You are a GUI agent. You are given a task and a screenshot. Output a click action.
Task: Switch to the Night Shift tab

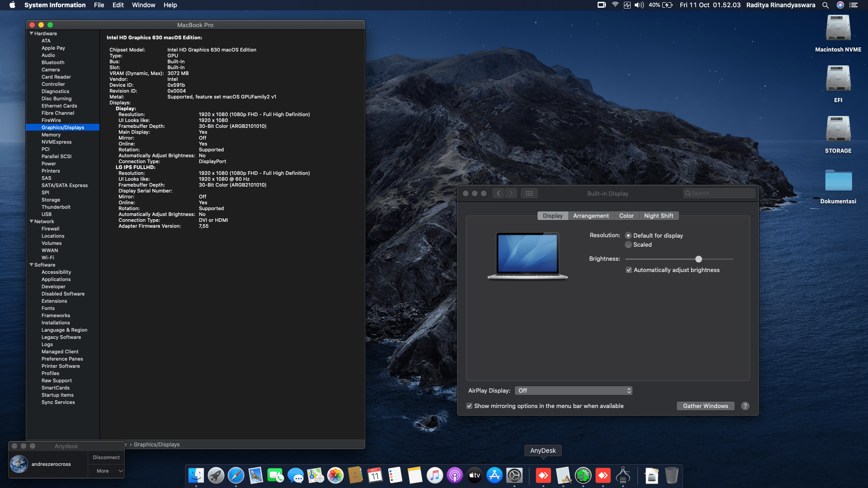click(658, 216)
